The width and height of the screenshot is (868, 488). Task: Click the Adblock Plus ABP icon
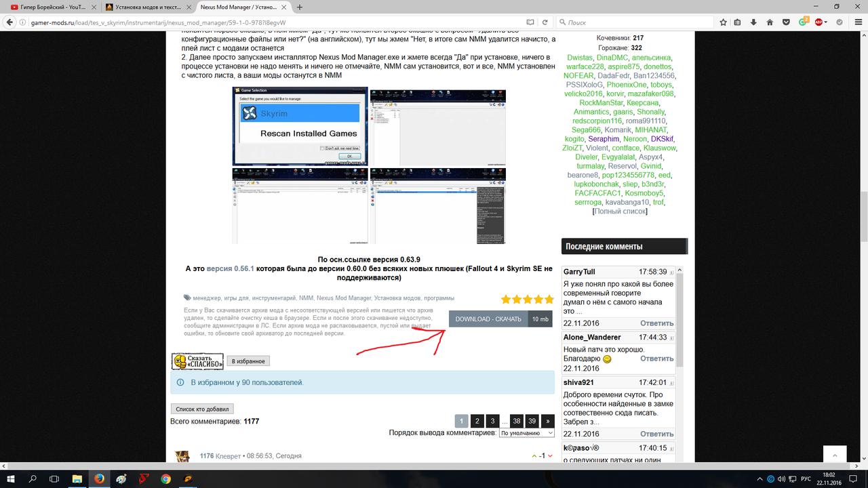tap(819, 22)
